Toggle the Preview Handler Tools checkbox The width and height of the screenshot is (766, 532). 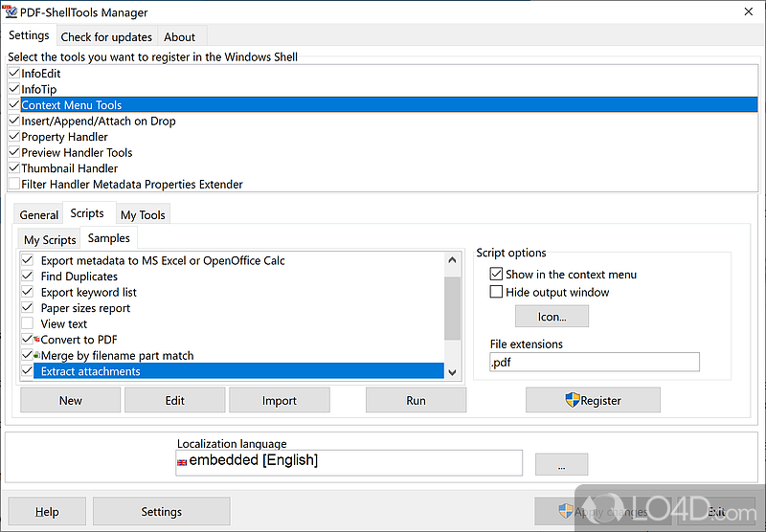click(14, 152)
